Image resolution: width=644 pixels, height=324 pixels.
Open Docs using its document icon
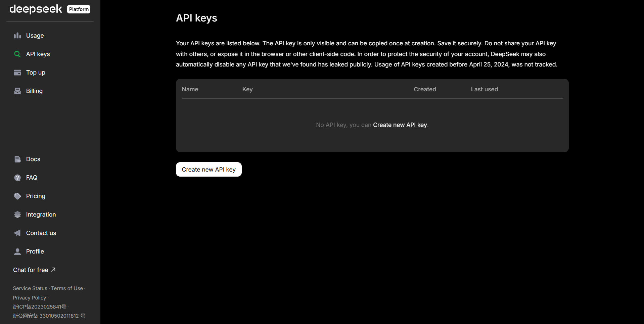click(x=17, y=159)
